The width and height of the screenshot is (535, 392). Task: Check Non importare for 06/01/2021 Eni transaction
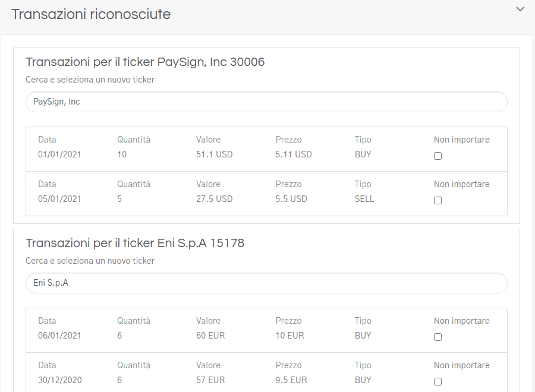(x=438, y=337)
